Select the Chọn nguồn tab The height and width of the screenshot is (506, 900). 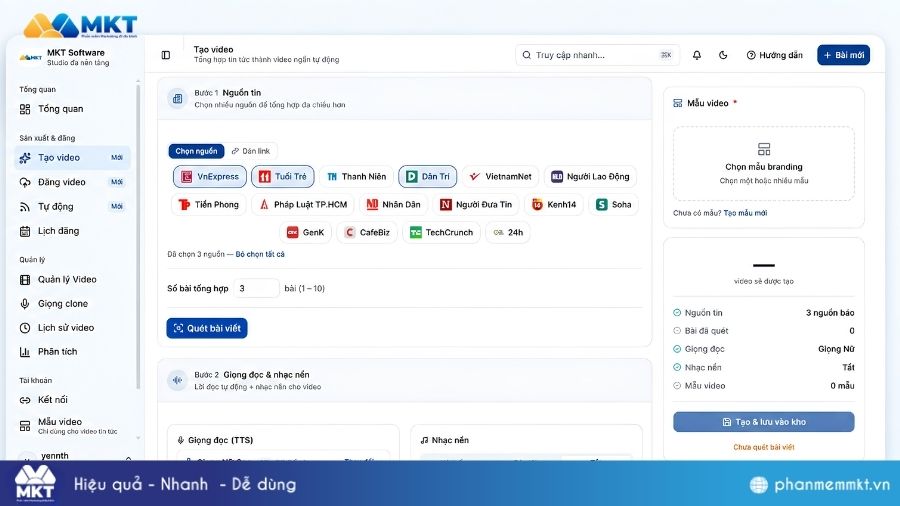(196, 151)
